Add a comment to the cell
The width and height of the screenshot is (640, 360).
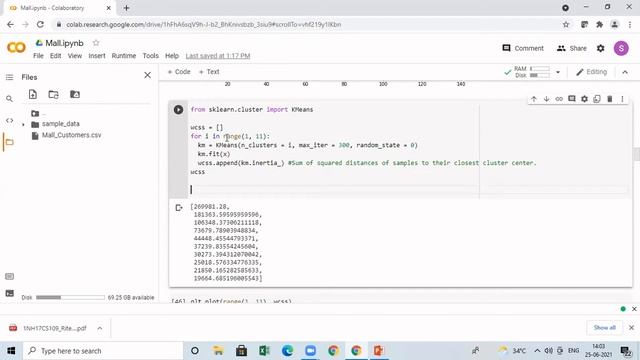(x=572, y=99)
